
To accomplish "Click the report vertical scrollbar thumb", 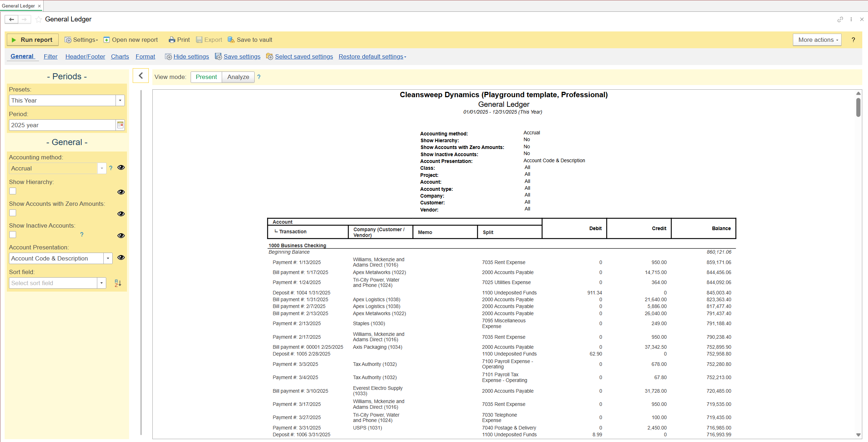I will (x=858, y=107).
